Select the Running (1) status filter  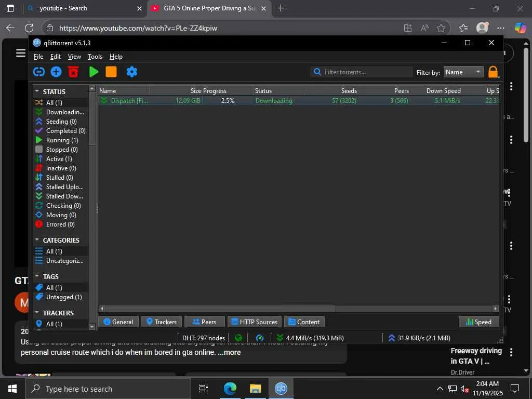(60, 140)
